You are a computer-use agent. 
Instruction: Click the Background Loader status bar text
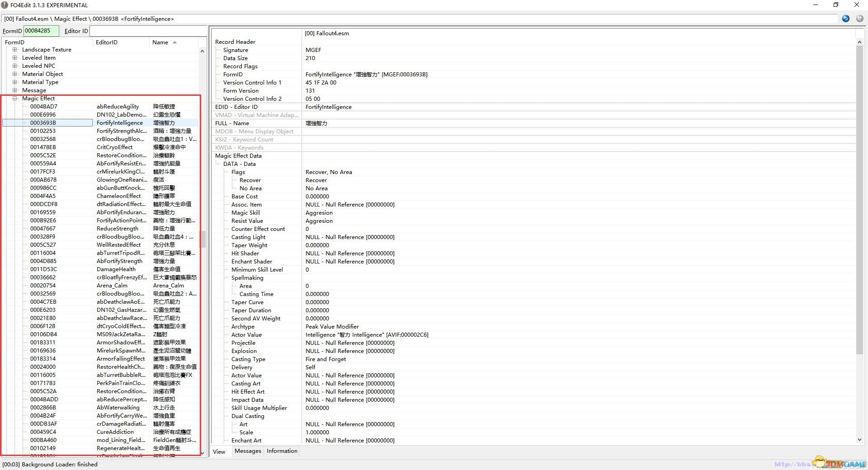tap(50, 465)
